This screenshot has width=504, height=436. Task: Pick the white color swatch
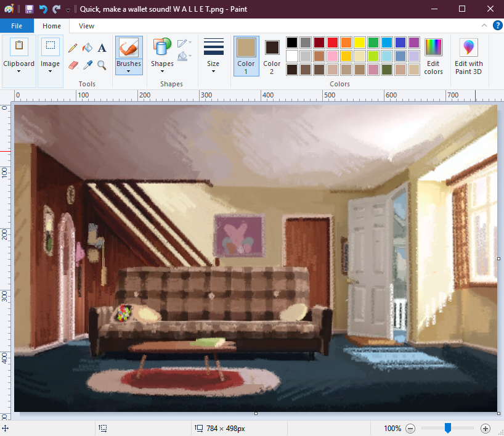[x=292, y=56]
